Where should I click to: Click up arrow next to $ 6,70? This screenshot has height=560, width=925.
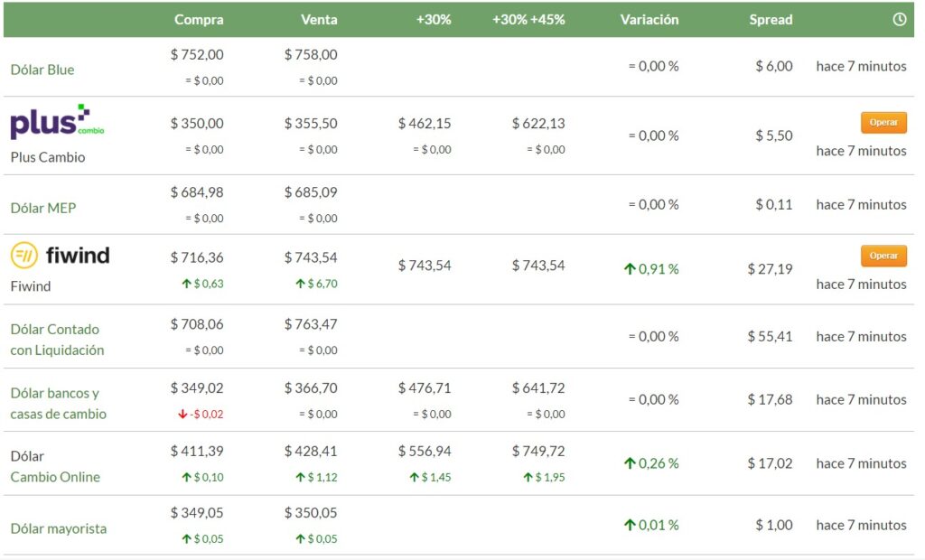point(301,284)
